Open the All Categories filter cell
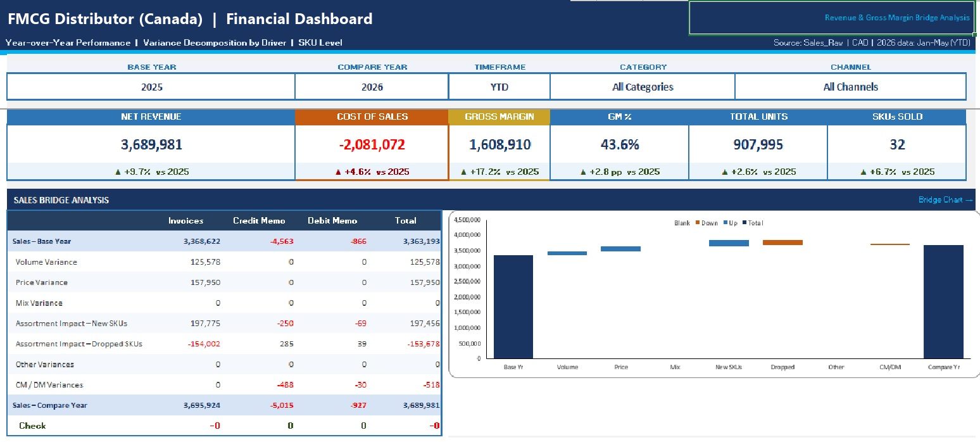This screenshot has width=980, height=442. [x=643, y=87]
